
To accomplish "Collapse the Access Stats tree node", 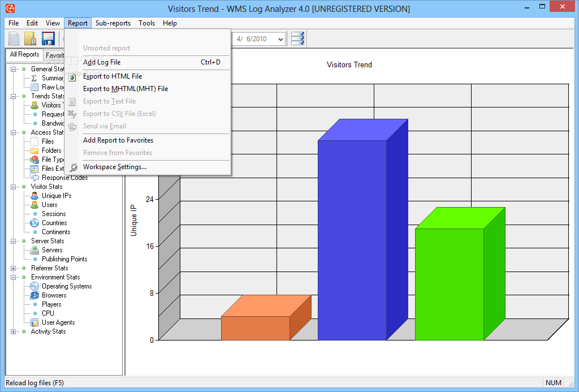I will (14, 132).
